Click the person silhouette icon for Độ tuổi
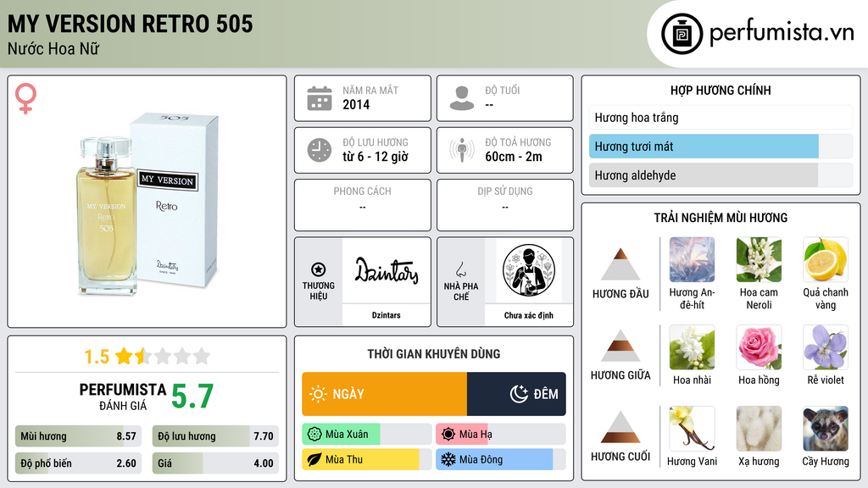This screenshot has height=488, width=868. [x=462, y=98]
